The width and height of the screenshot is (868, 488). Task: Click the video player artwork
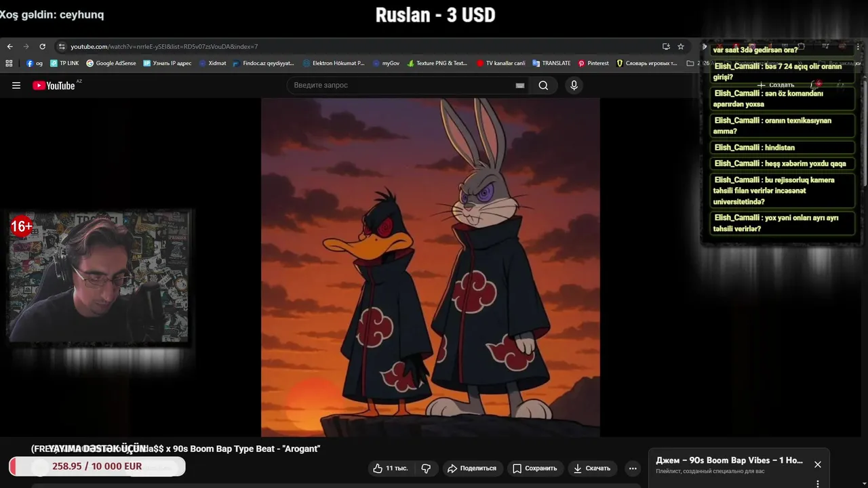click(x=431, y=268)
